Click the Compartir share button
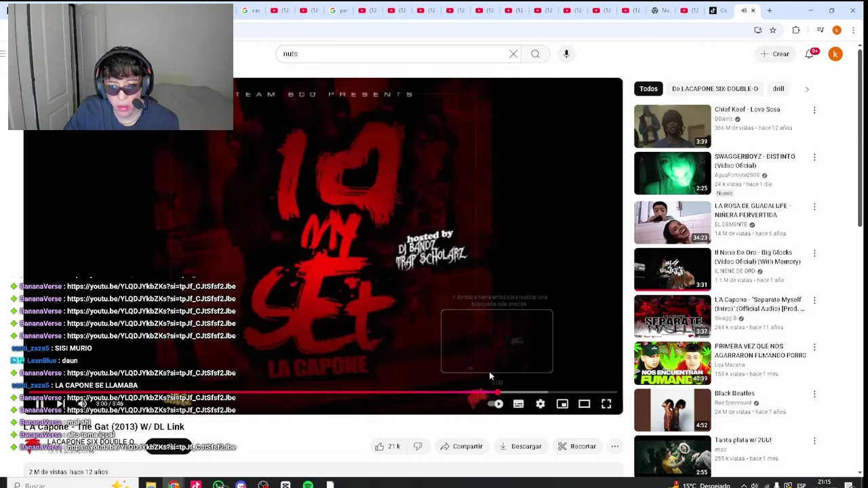The image size is (868, 488). (x=461, y=447)
